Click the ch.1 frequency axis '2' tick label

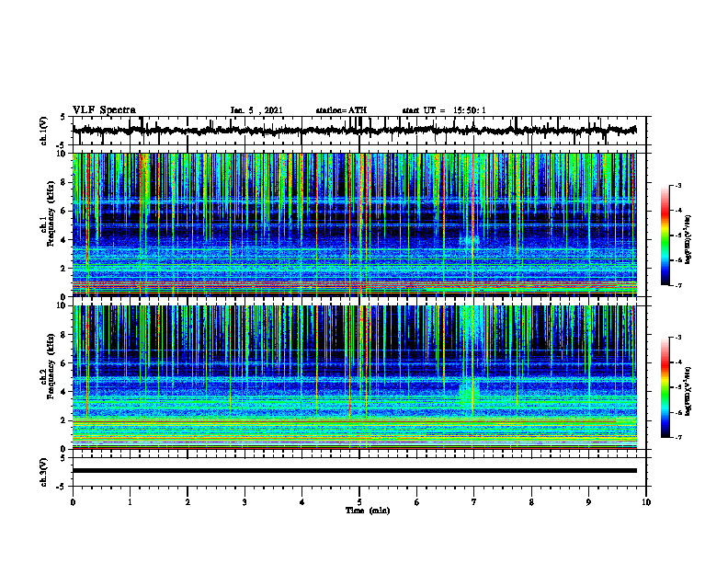[65, 269]
